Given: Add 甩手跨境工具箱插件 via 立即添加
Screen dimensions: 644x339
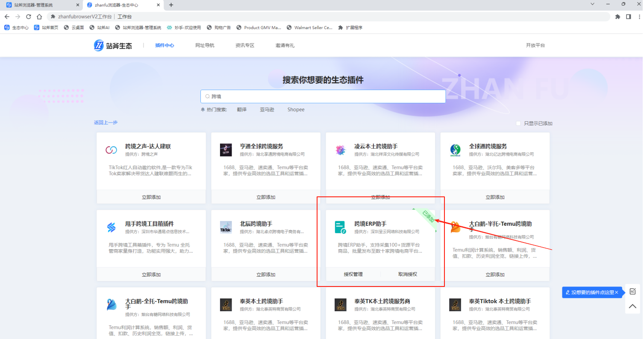Looking at the screenshot, I should (151, 275).
